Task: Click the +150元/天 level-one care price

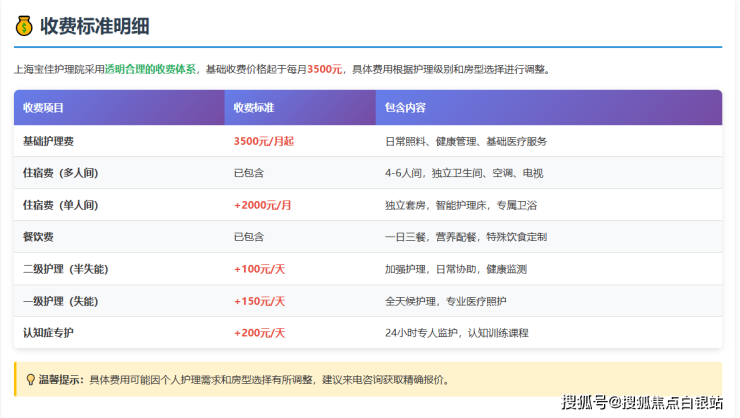Action: pyautogui.click(x=259, y=301)
